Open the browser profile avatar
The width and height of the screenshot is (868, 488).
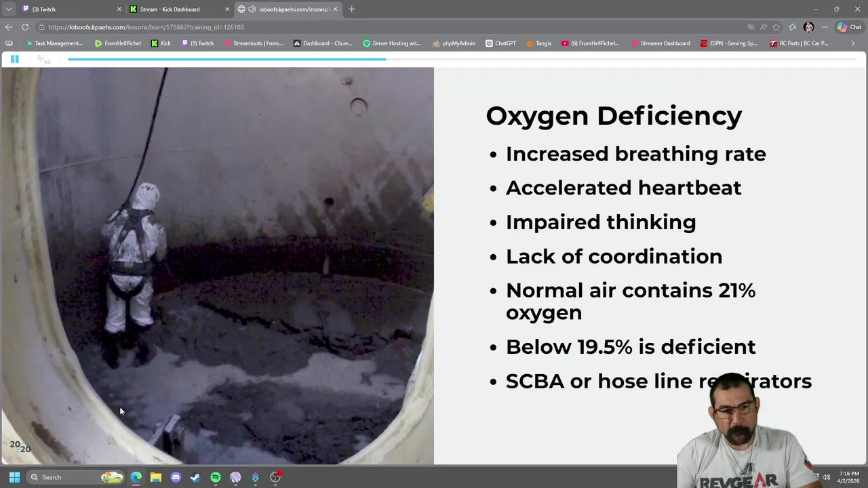808,27
